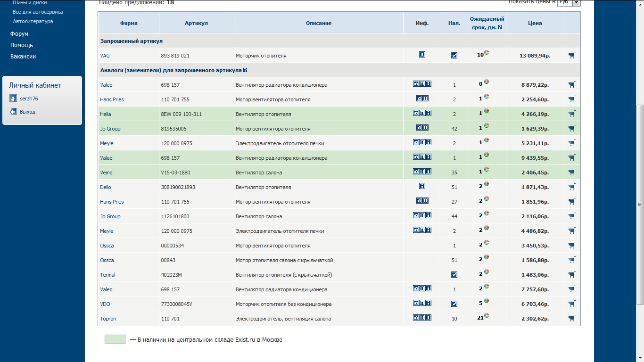Image resolution: width=644 pixels, height=362 pixels.
Task: Open info icon in the VAG row
Action: click(422, 55)
